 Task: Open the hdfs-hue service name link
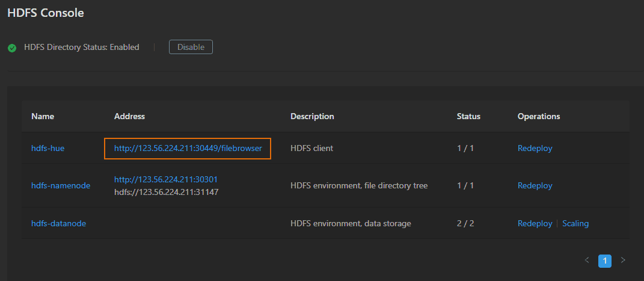[x=48, y=148]
